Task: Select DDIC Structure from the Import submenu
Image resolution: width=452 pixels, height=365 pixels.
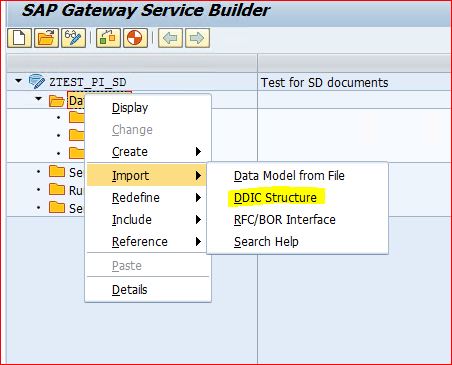Action: point(275,198)
